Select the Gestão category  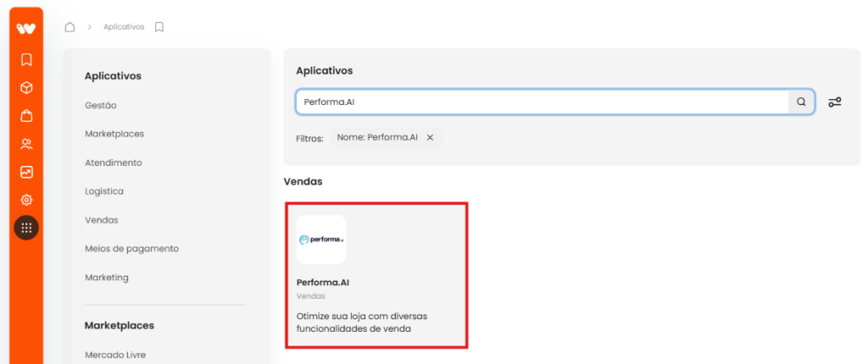101,105
